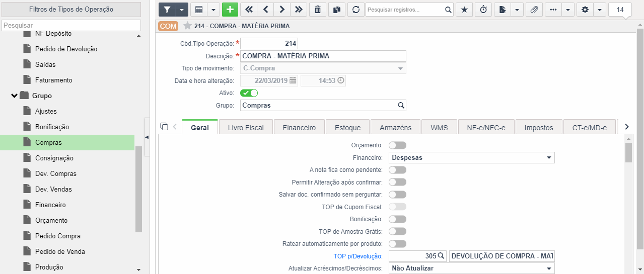Click the form vertical scrollbar thumb

coord(628,152)
